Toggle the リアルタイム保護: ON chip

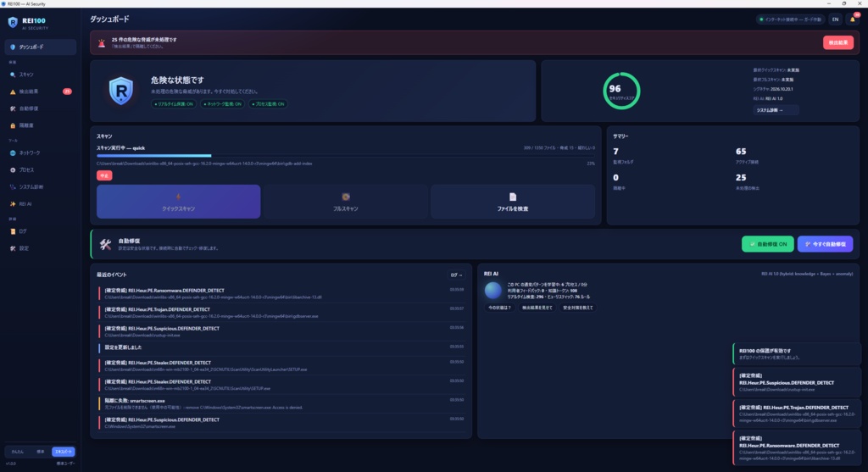click(x=174, y=104)
